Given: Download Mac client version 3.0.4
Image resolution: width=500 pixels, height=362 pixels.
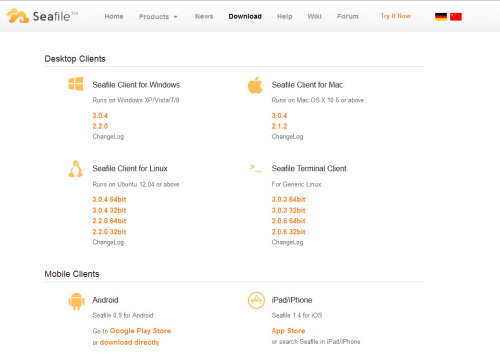Looking at the screenshot, I should point(279,116).
